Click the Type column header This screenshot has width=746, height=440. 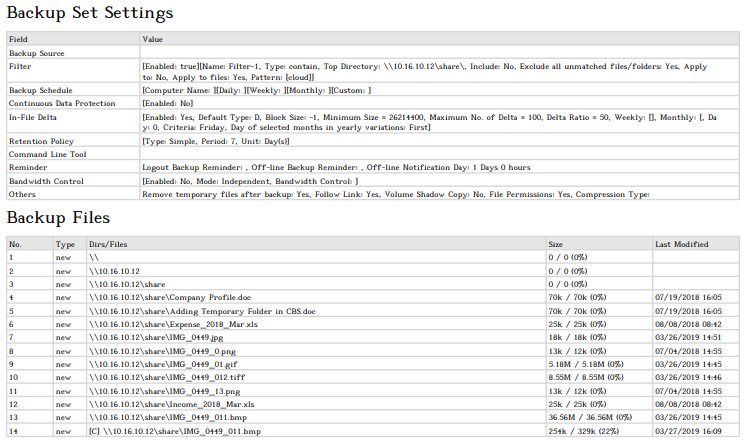65,244
